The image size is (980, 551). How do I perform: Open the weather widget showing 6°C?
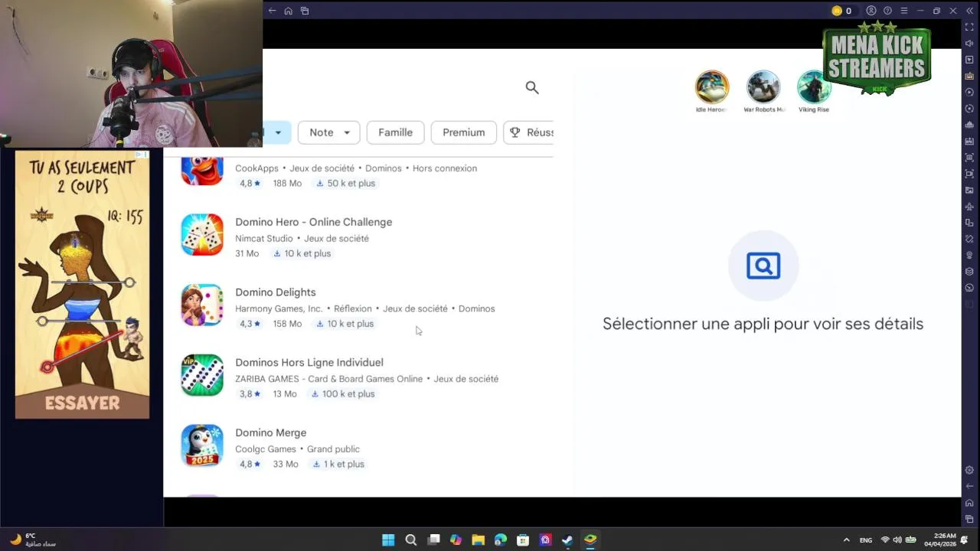click(x=32, y=540)
